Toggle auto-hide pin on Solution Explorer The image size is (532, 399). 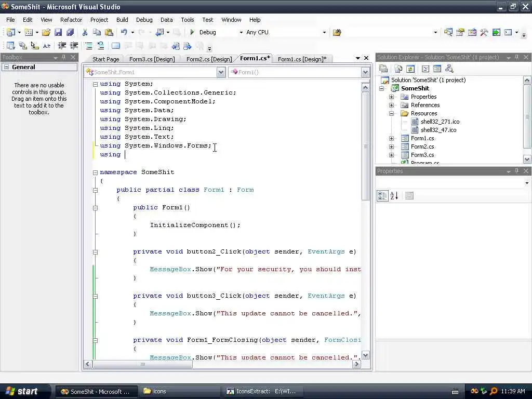(517, 57)
